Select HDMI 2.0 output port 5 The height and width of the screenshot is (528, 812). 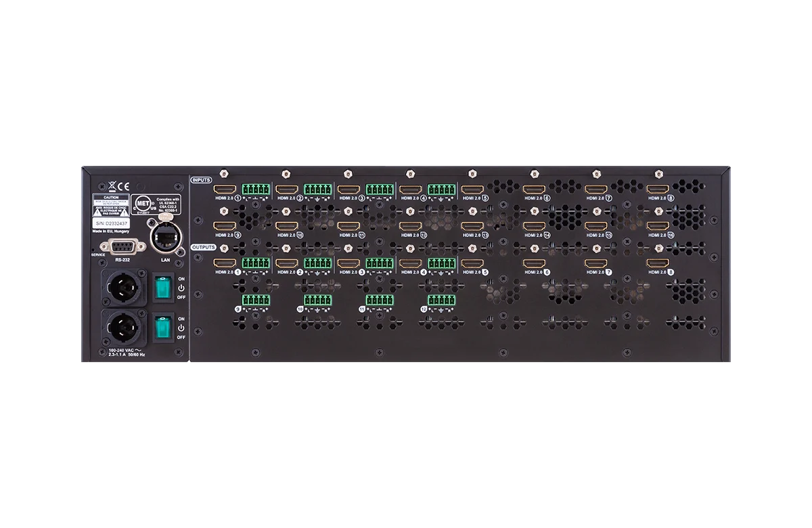472,262
